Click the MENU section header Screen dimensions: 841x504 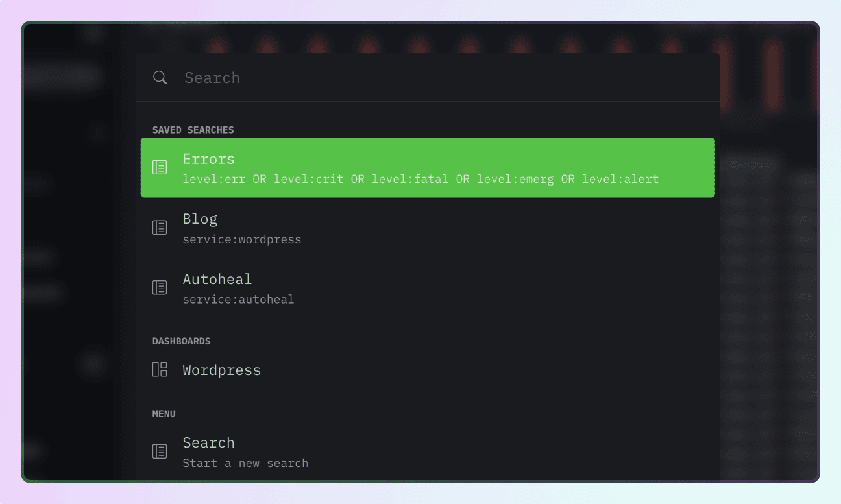[164, 414]
